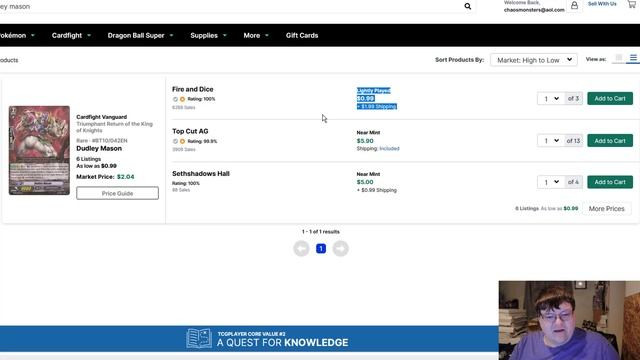Add Sethshadows Hall listing to cart
The image size is (640, 360).
click(610, 182)
